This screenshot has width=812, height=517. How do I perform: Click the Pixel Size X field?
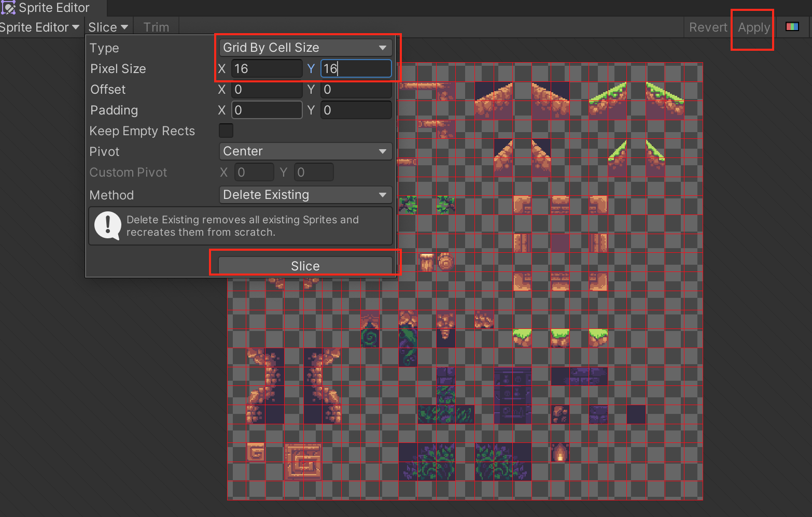pos(267,68)
